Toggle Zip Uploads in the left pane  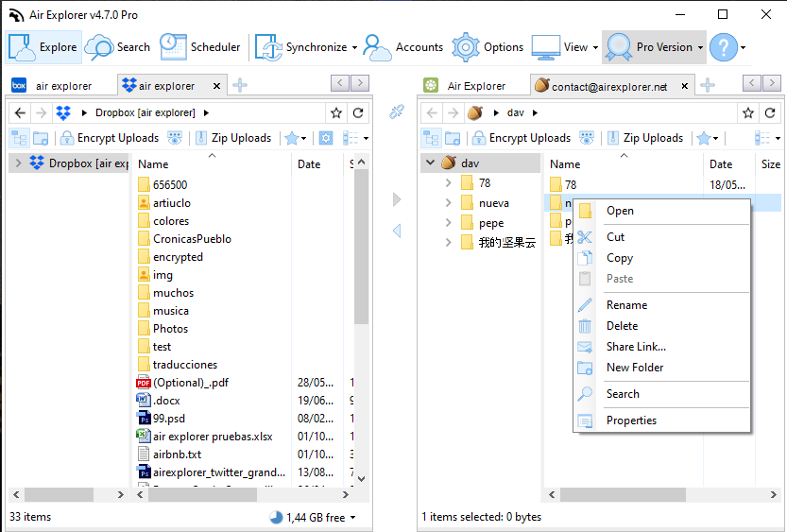(233, 138)
